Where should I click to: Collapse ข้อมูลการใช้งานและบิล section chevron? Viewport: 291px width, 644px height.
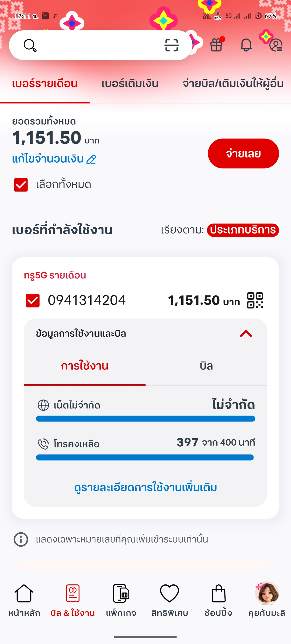(246, 334)
